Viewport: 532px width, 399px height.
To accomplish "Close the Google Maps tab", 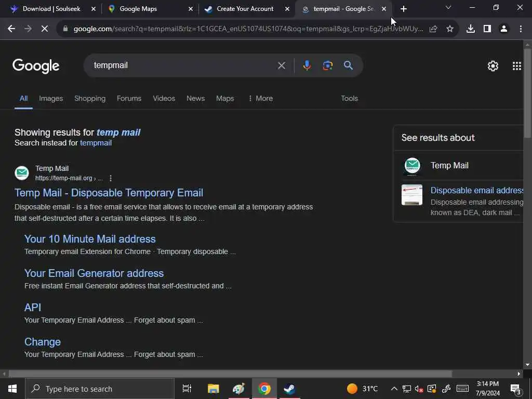I will pyautogui.click(x=191, y=9).
